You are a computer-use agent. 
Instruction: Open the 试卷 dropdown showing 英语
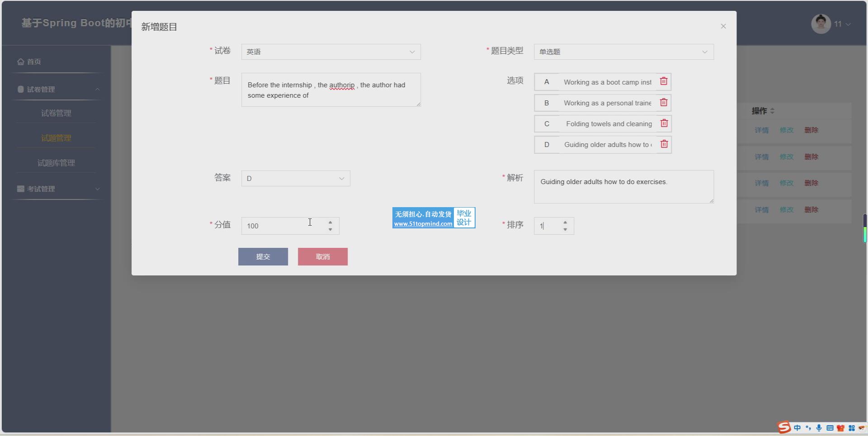[330, 52]
